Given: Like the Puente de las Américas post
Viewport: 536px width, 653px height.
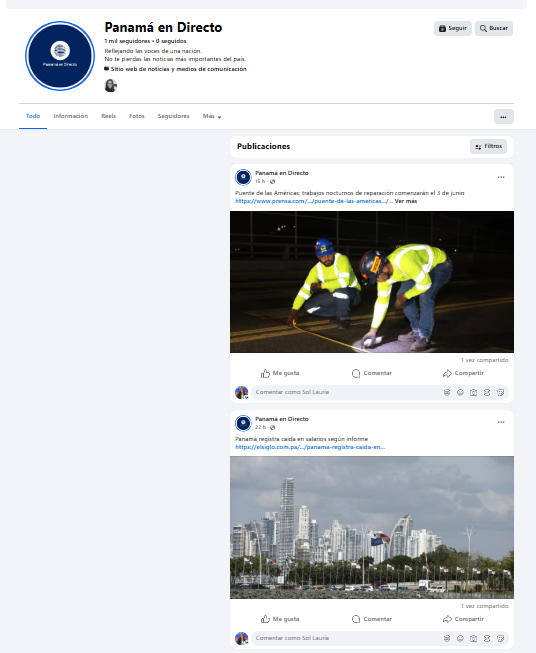Looking at the screenshot, I should (280, 373).
